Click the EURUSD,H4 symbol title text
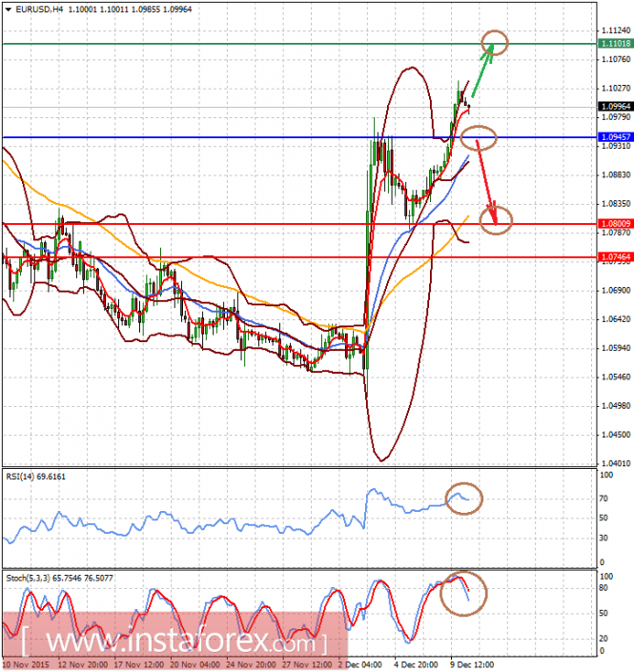 tap(39, 9)
